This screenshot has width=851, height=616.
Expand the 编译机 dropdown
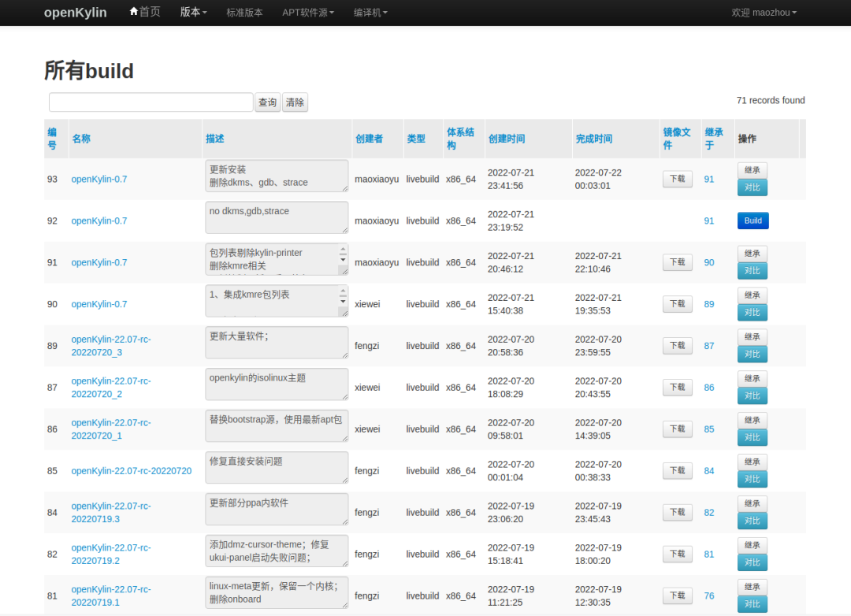tap(370, 13)
